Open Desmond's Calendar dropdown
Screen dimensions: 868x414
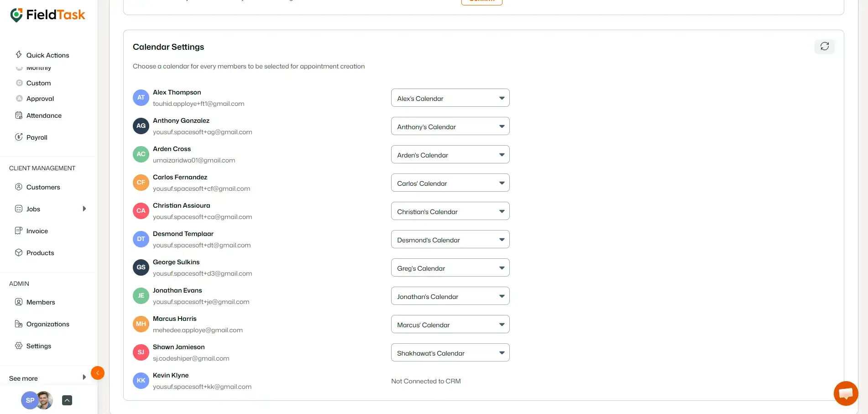[x=450, y=240]
